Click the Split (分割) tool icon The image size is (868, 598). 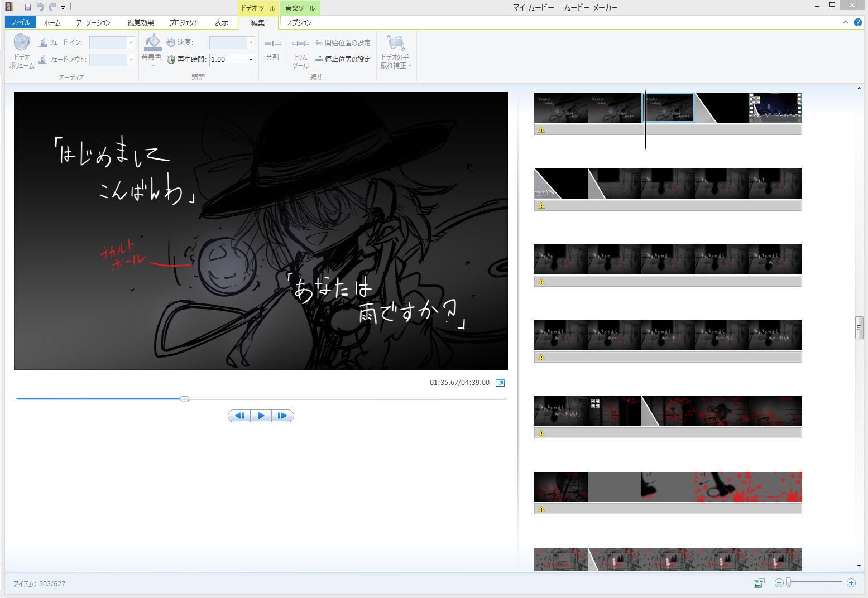click(272, 43)
